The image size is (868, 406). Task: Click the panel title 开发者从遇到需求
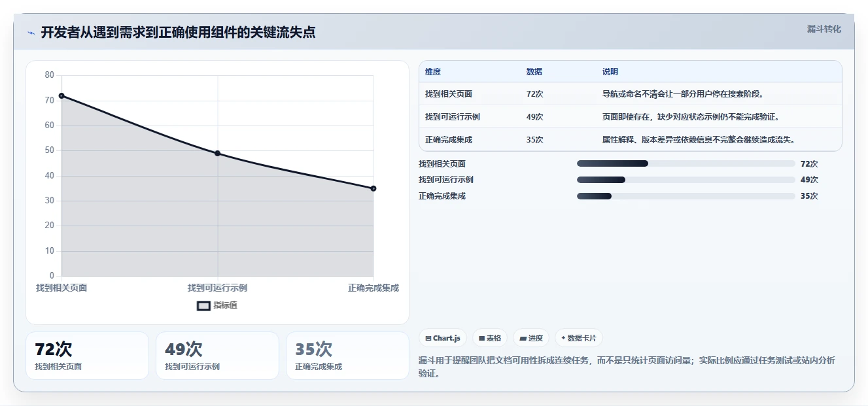[178, 33]
